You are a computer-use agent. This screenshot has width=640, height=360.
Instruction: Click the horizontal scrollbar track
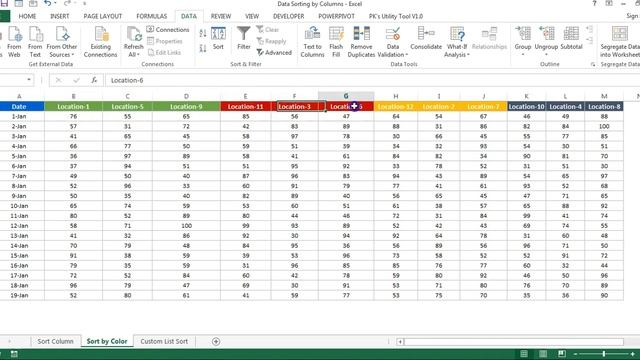point(513,342)
